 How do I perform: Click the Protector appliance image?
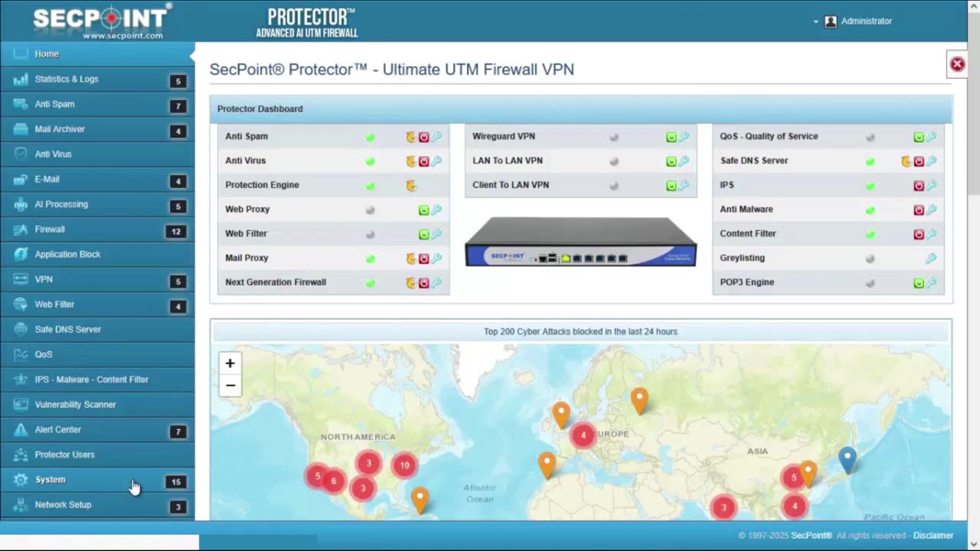(580, 242)
